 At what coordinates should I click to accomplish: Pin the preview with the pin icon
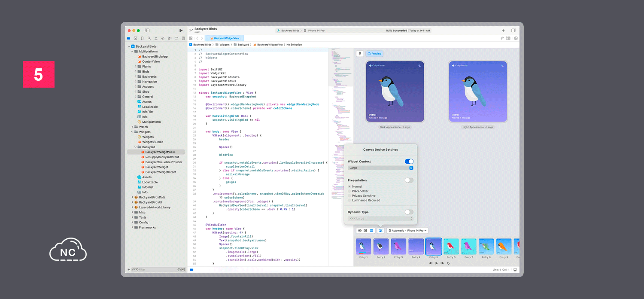click(360, 54)
